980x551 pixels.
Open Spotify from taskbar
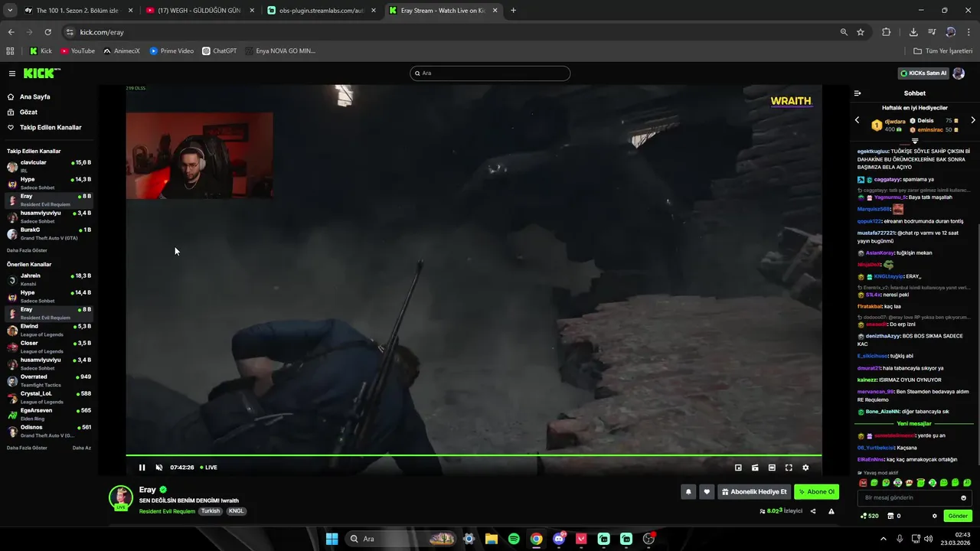click(514, 539)
